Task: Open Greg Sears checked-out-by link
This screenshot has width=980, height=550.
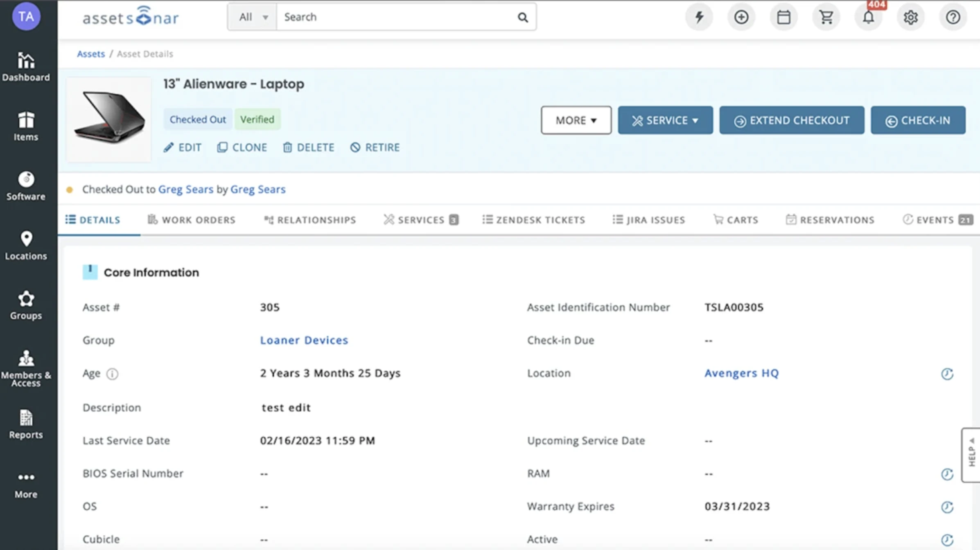Action: (258, 189)
